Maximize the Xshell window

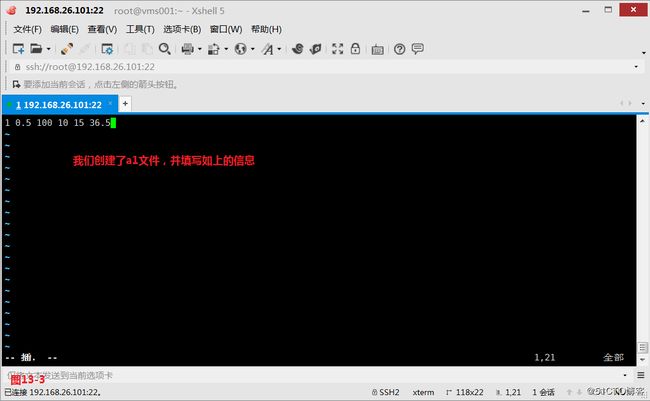pos(608,10)
